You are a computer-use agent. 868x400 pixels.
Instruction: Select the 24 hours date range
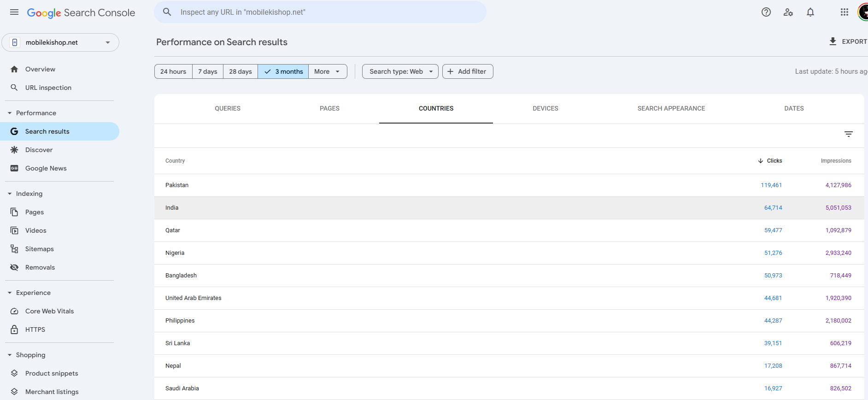point(173,71)
